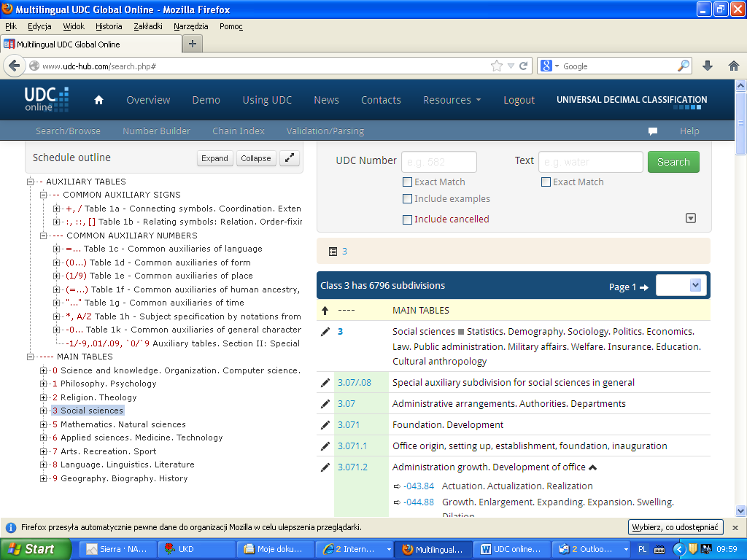Collapse the AUXILIARY TABLES tree node
747x560 pixels.
click(30, 182)
